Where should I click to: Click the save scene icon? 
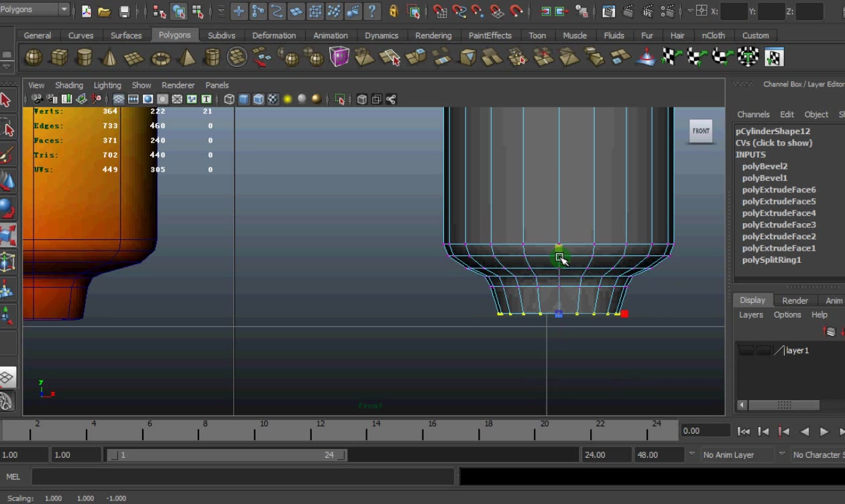124,11
